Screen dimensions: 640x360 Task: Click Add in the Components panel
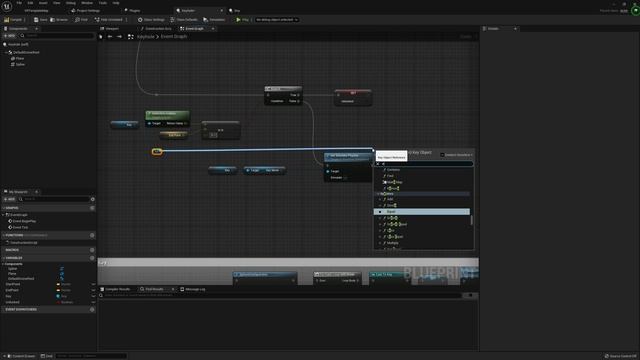[10, 36]
